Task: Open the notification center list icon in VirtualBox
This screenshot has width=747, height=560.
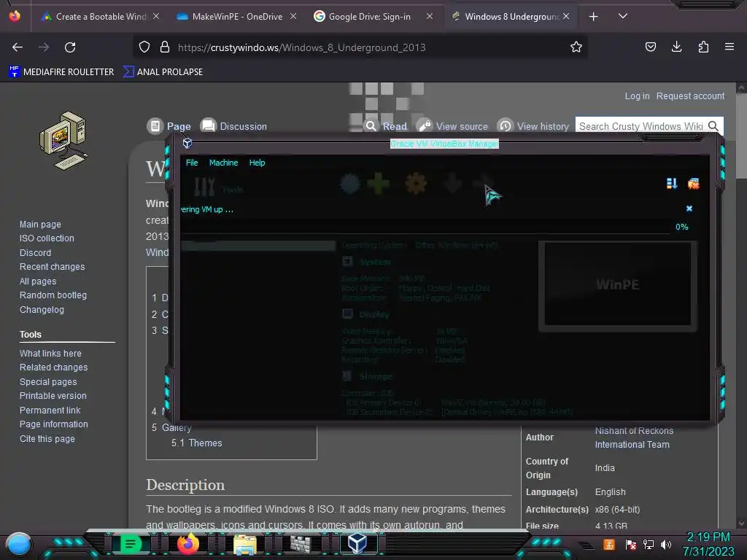Action: coord(672,183)
